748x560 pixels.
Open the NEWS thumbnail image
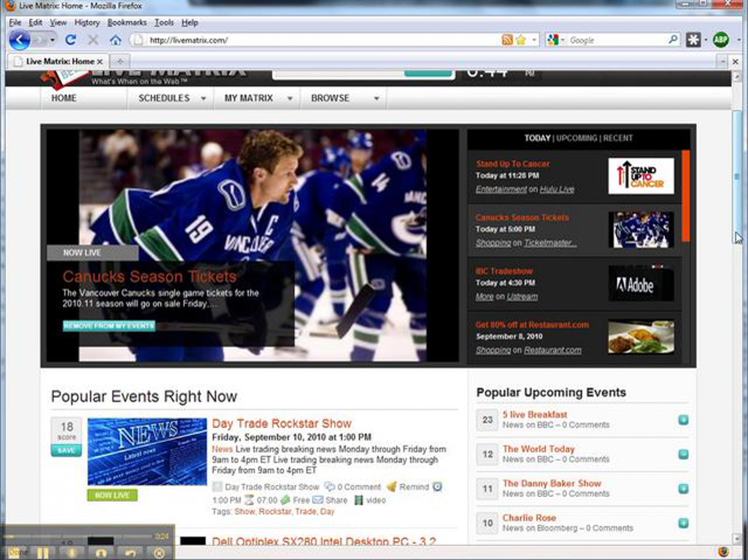pos(147,451)
